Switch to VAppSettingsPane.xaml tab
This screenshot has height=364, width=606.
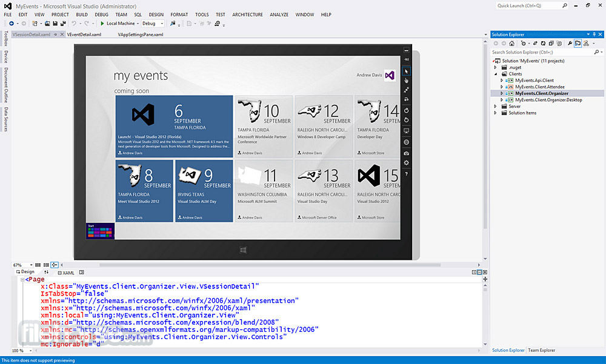[141, 35]
